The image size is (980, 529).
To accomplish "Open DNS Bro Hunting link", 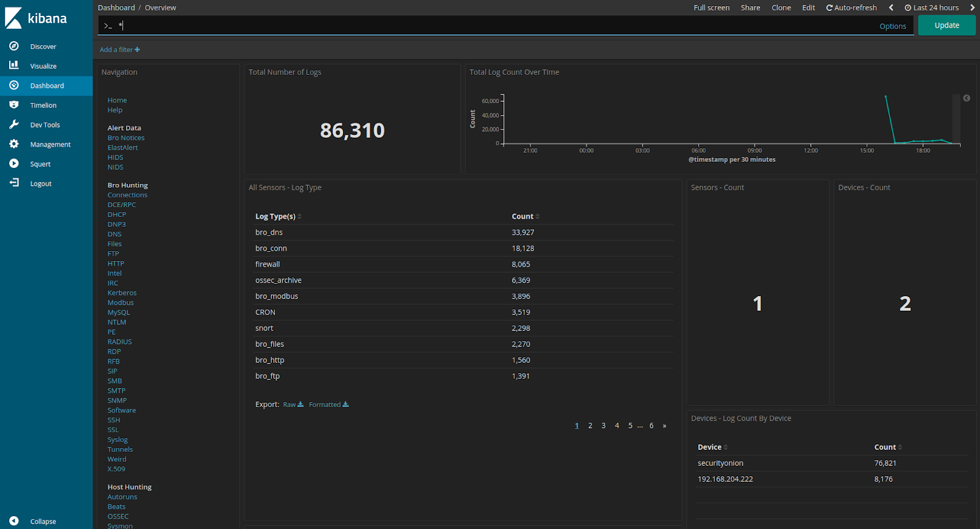I will click(x=115, y=234).
